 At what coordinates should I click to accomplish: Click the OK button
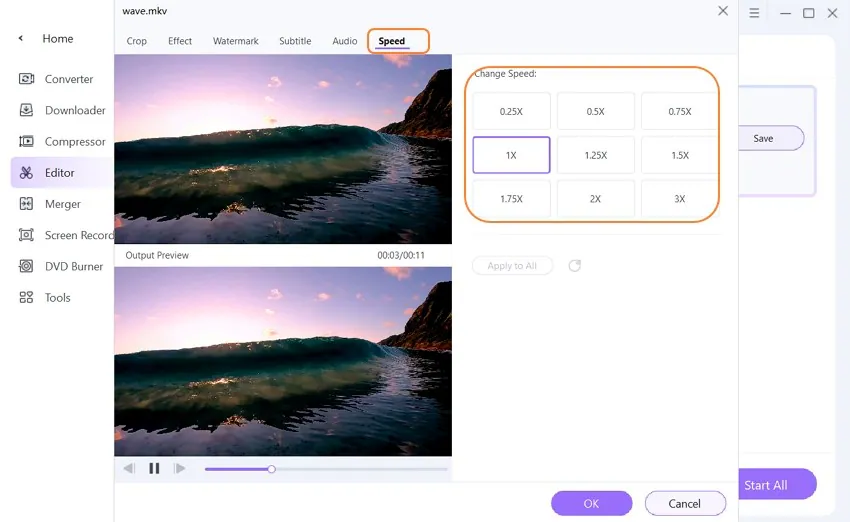click(x=591, y=503)
